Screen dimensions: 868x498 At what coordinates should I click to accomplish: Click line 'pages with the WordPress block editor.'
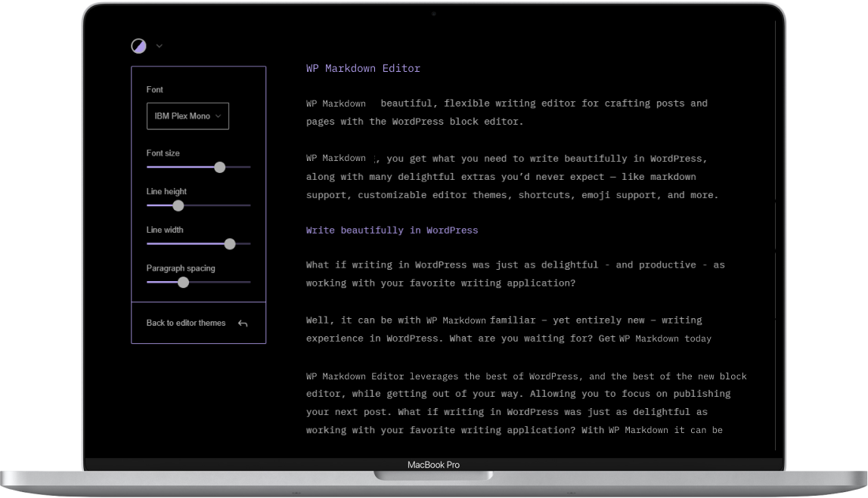[x=414, y=122]
